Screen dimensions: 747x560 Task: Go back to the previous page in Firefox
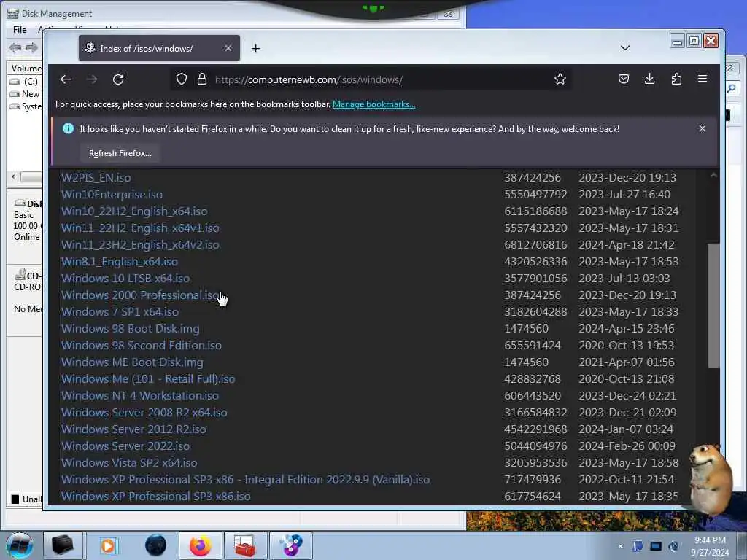point(66,79)
